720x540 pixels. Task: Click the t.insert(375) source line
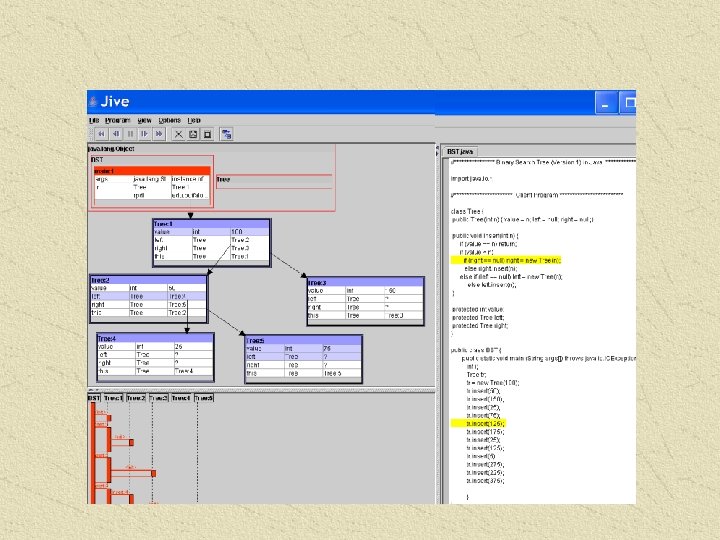pos(485,481)
